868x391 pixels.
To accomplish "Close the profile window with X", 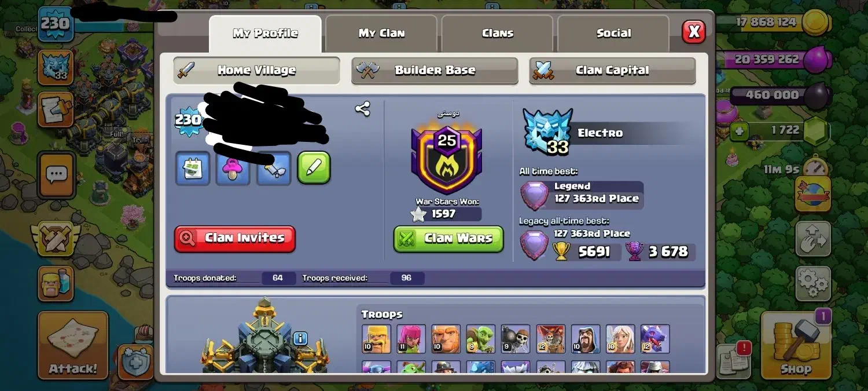I will pyautogui.click(x=693, y=31).
